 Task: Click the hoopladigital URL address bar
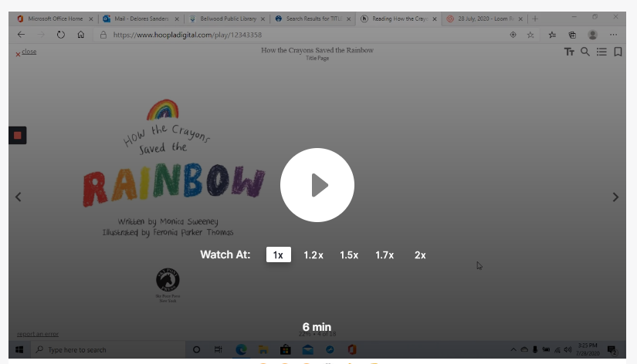[x=300, y=35]
